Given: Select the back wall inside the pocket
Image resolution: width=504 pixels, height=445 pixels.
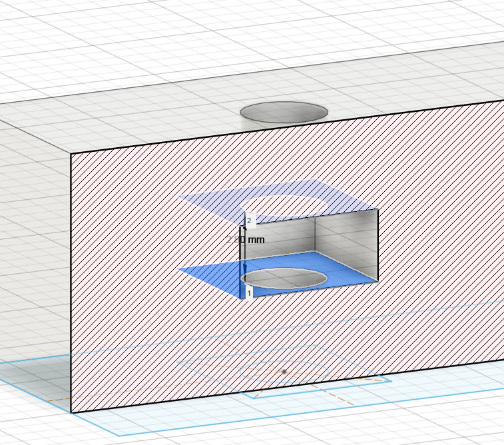Looking at the screenshot, I should (281, 236).
